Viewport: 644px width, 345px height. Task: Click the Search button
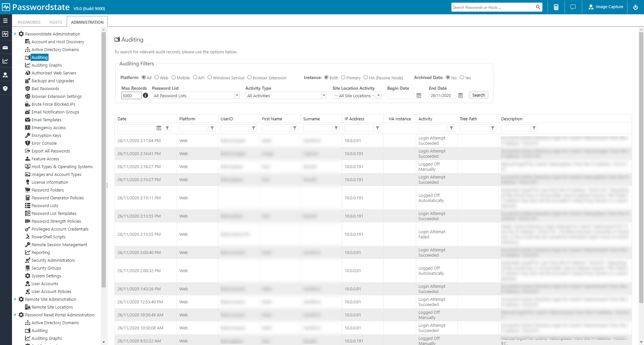point(478,95)
